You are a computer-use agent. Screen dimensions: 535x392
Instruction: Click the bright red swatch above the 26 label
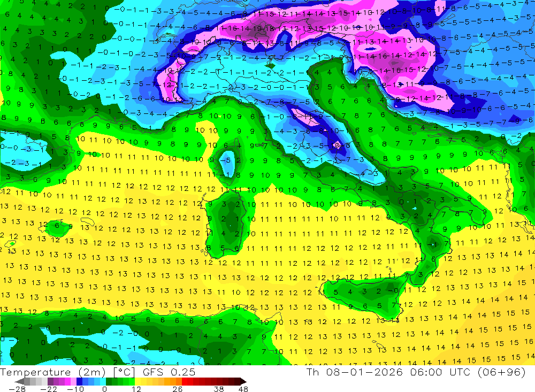click(185, 381)
